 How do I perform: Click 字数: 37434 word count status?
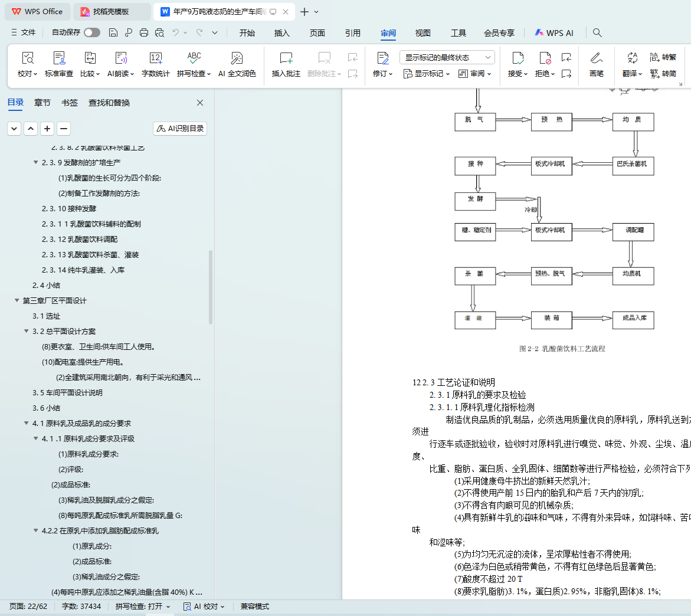[81, 607]
